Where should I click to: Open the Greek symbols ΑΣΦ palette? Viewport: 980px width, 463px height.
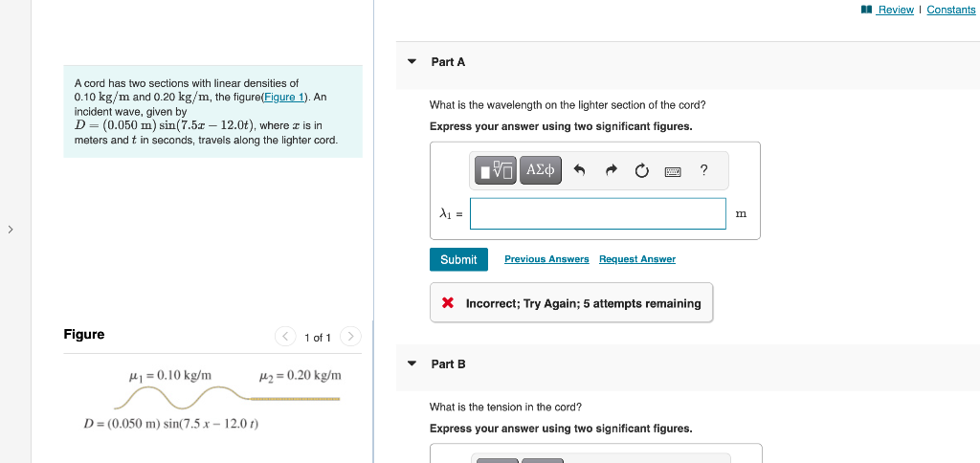(541, 170)
